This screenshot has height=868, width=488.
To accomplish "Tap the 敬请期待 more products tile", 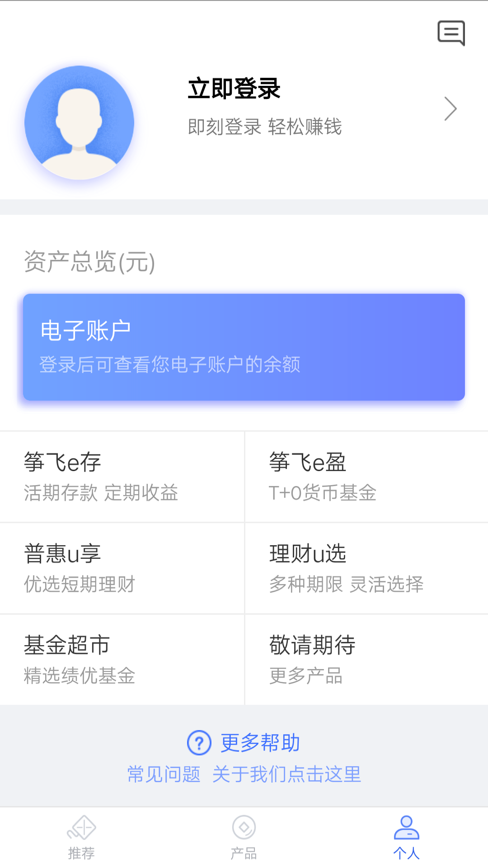I will (366, 660).
